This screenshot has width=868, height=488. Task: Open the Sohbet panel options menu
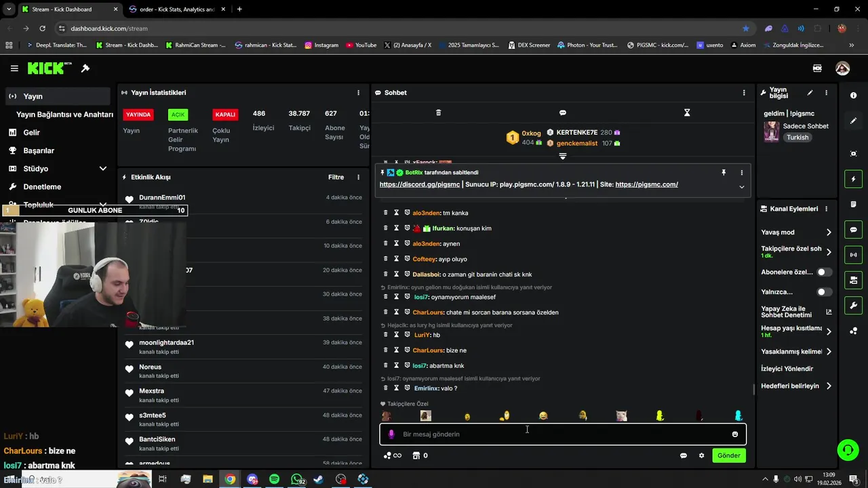744,93
